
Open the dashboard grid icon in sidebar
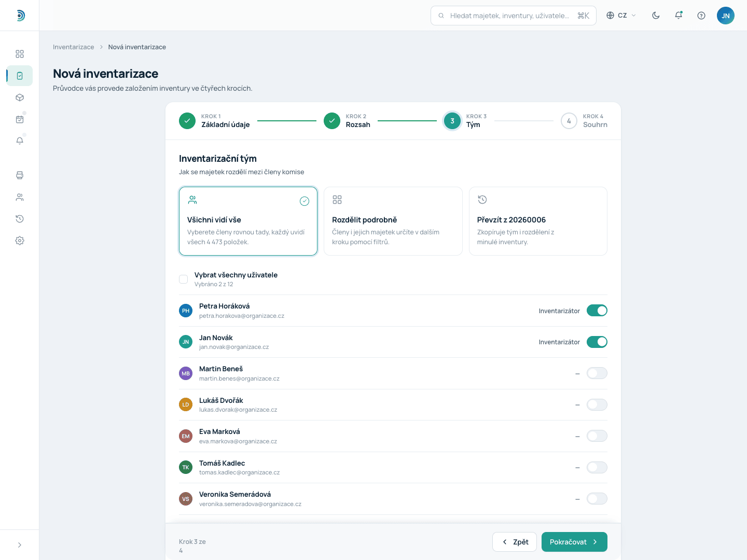[20, 54]
